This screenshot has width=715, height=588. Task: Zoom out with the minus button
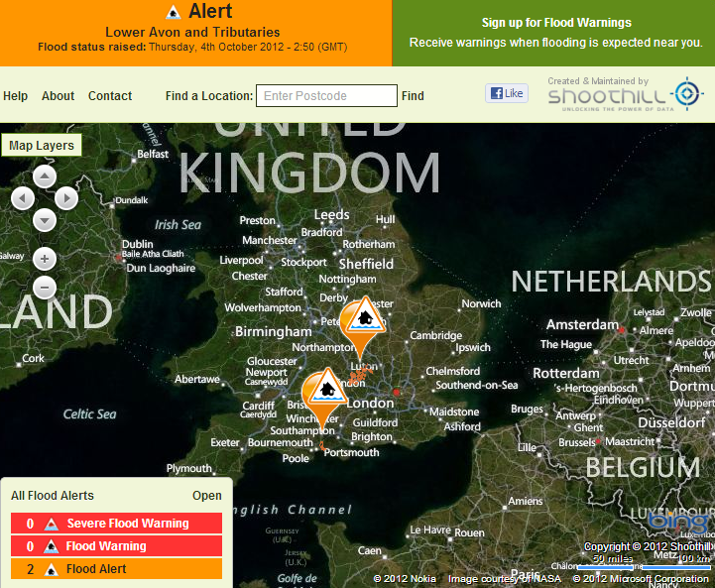click(45, 288)
